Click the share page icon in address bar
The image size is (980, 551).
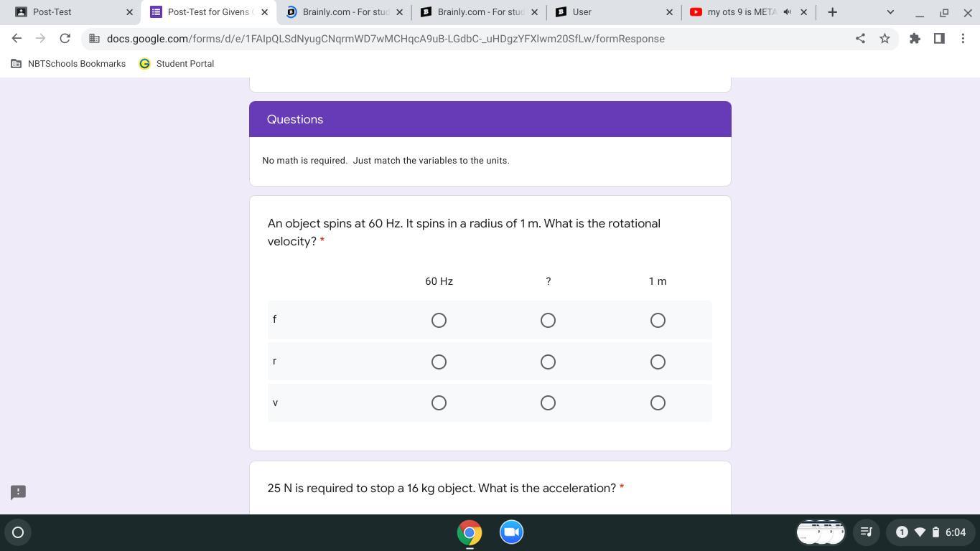click(860, 39)
